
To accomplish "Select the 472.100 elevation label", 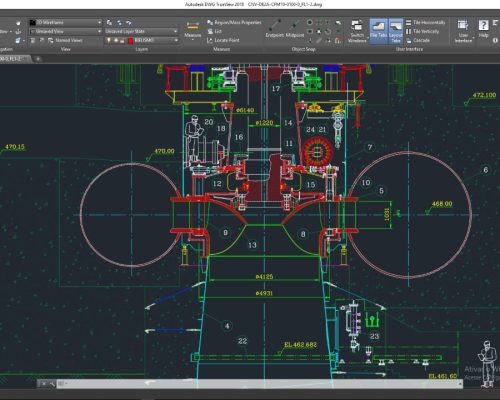I will pos(484,95).
